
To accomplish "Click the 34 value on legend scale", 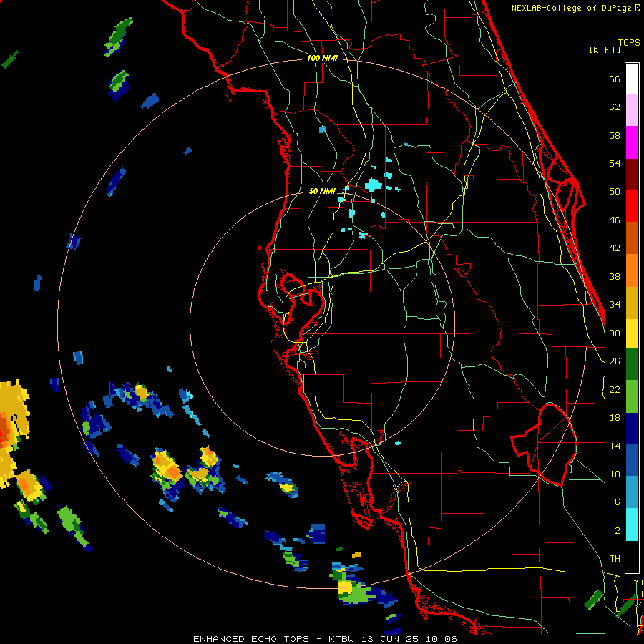I will pyautogui.click(x=615, y=305).
